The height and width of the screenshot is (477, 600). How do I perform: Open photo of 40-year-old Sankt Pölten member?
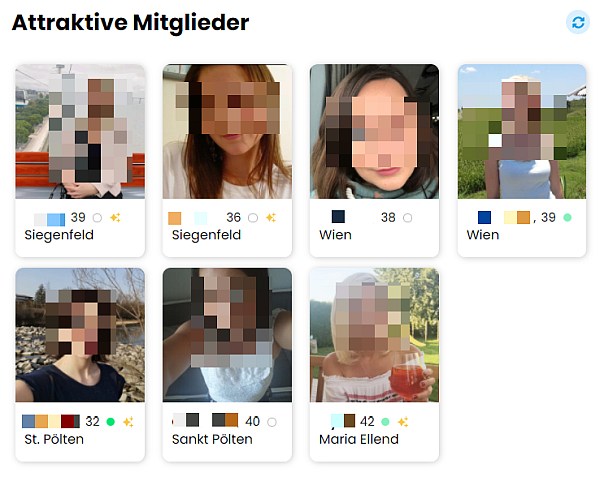(x=227, y=335)
